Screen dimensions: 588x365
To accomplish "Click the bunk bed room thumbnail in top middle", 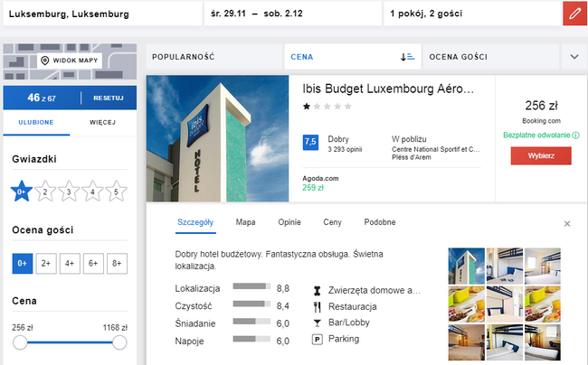I will tap(505, 267).
